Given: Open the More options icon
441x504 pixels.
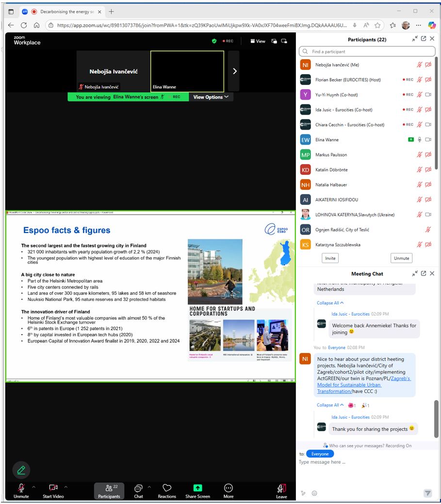Looking at the screenshot, I should click(229, 488).
